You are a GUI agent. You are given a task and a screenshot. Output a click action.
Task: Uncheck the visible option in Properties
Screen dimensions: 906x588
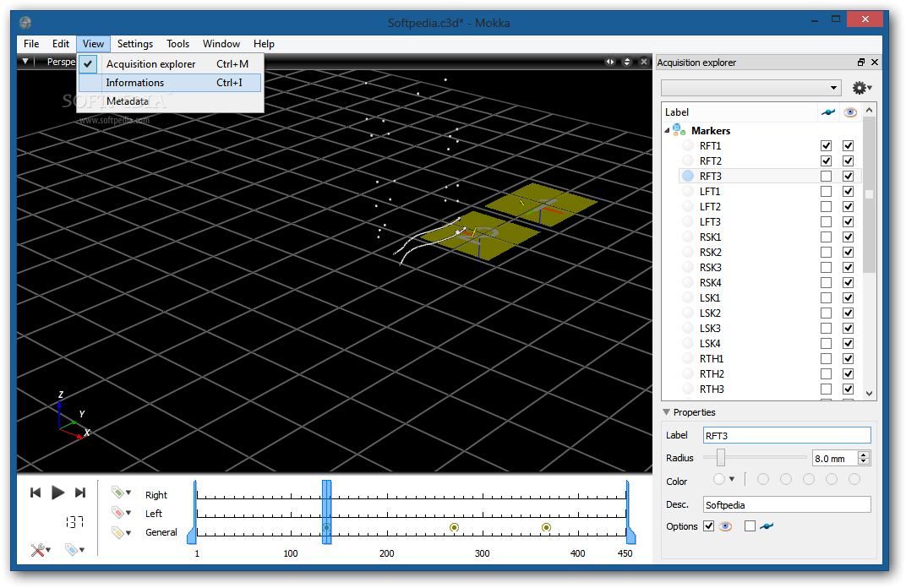[708, 525]
